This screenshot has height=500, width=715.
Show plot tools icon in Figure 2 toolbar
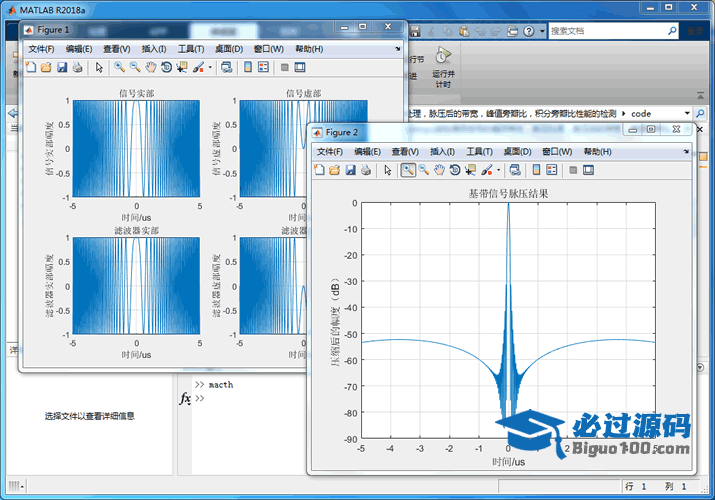coord(588,170)
